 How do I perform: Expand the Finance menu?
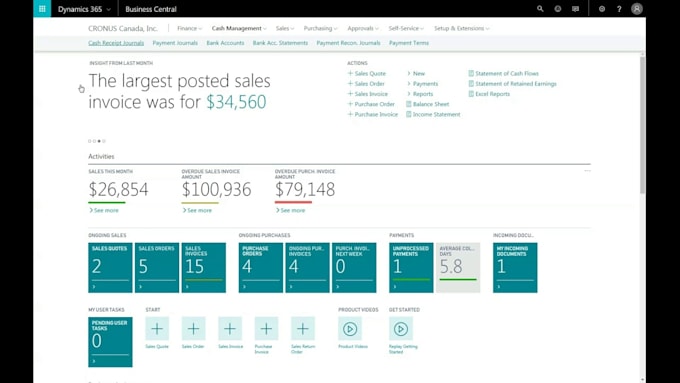pyautogui.click(x=190, y=28)
